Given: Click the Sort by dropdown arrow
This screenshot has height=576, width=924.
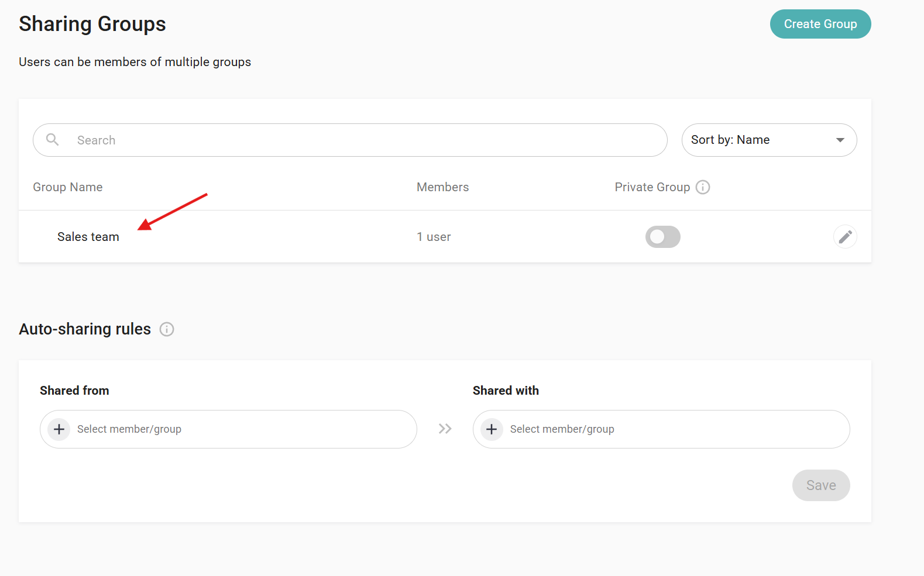Looking at the screenshot, I should [840, 140].
